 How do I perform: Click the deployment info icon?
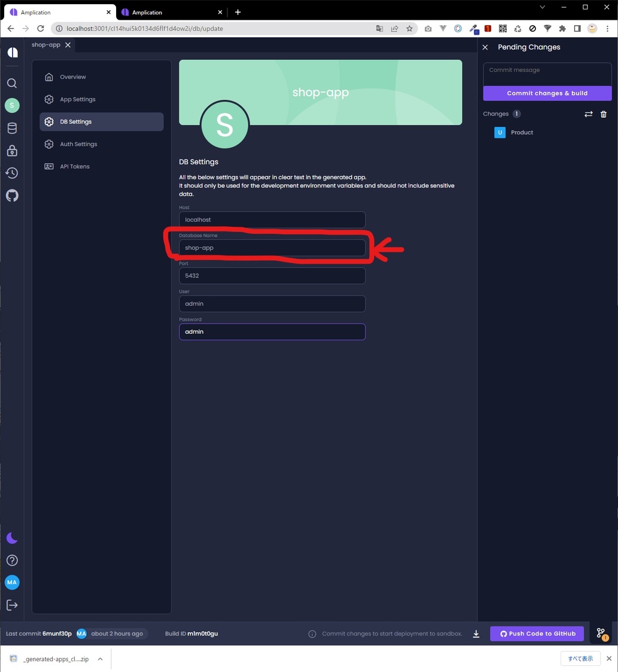[312, 634]
